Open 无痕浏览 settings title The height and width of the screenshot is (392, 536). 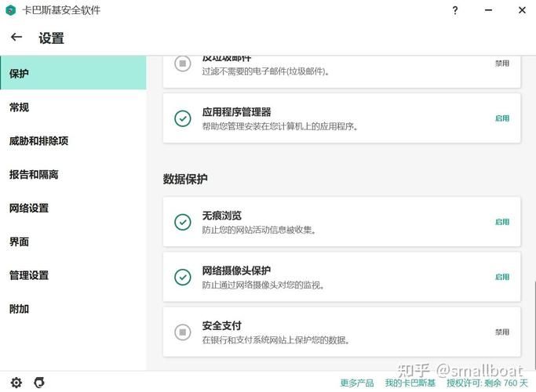(x=222, y=216)
